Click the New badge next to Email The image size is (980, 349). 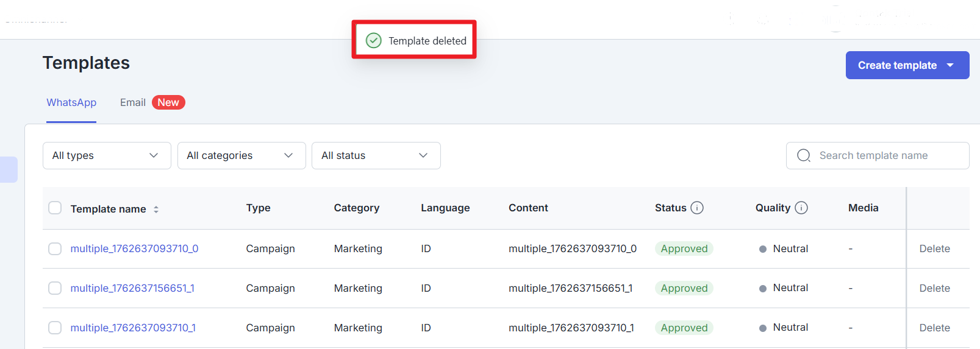pyautogui.click(x=168, y=102)
